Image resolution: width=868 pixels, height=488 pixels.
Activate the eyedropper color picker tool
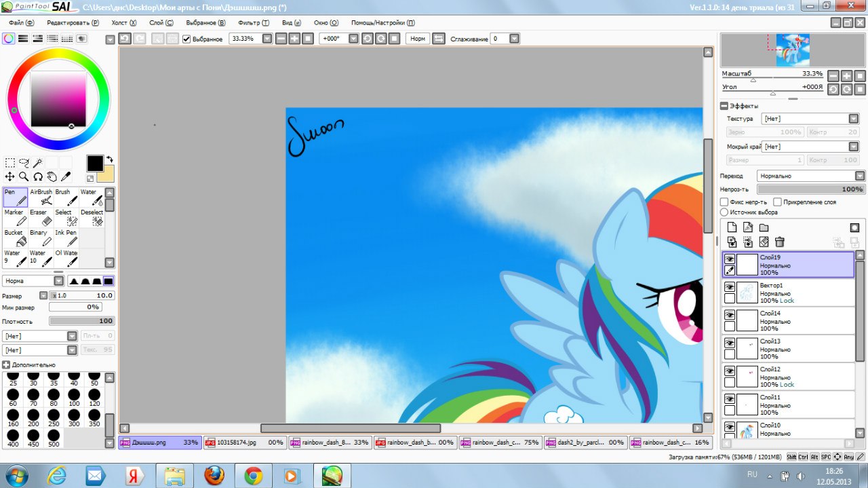(x=66, y=176)
